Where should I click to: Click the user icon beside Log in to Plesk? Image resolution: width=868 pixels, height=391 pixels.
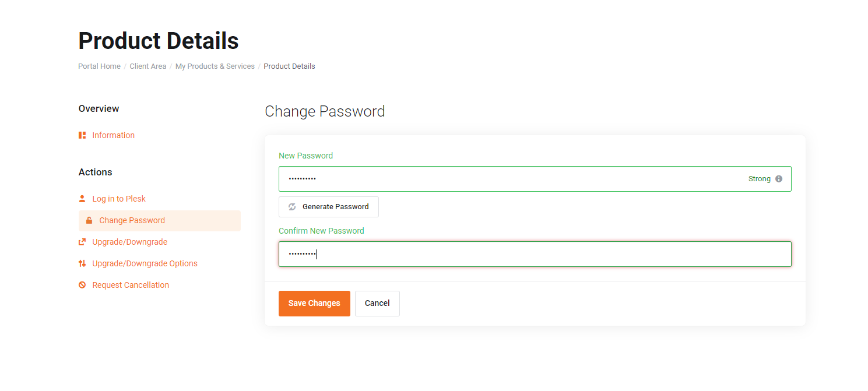[x=82, y=199]
